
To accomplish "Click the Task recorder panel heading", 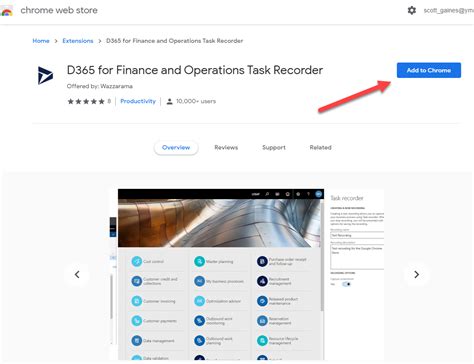I will click(347, 198).
